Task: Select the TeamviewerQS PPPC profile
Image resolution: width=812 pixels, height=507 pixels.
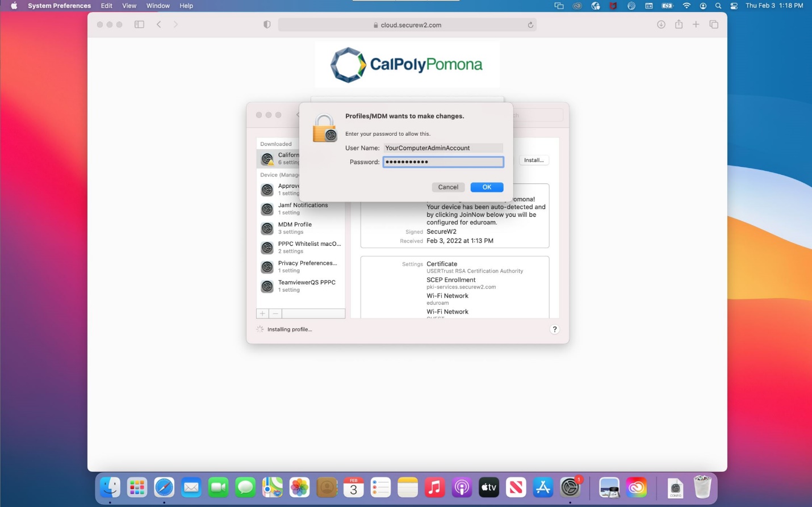Action: point(301,286)
